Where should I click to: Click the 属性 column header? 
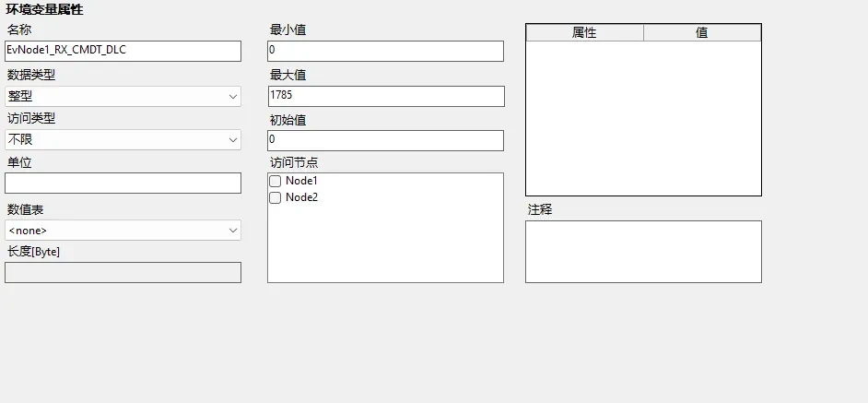[584, 32]
